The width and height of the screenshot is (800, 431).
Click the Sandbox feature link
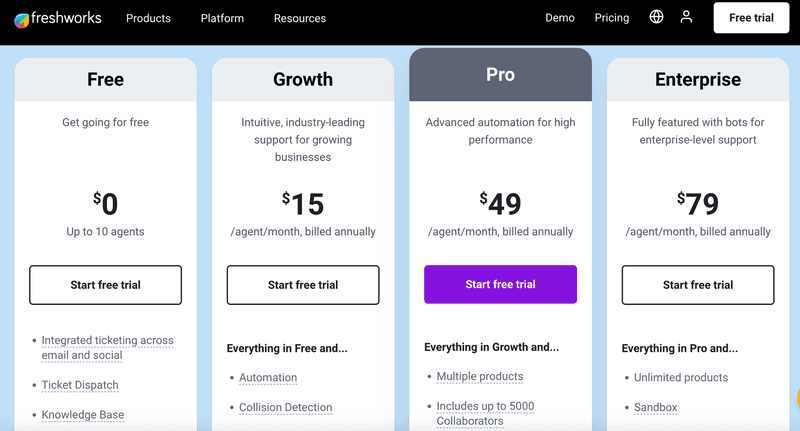(656, 408)
